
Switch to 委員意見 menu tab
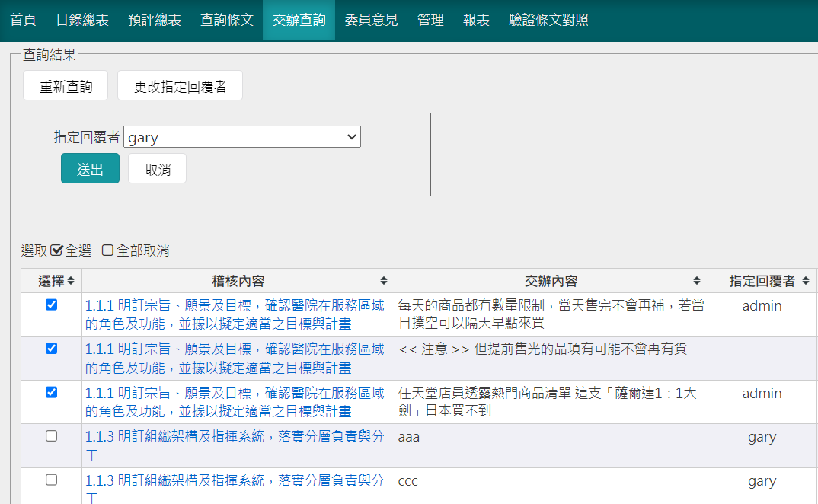[371, 20]
